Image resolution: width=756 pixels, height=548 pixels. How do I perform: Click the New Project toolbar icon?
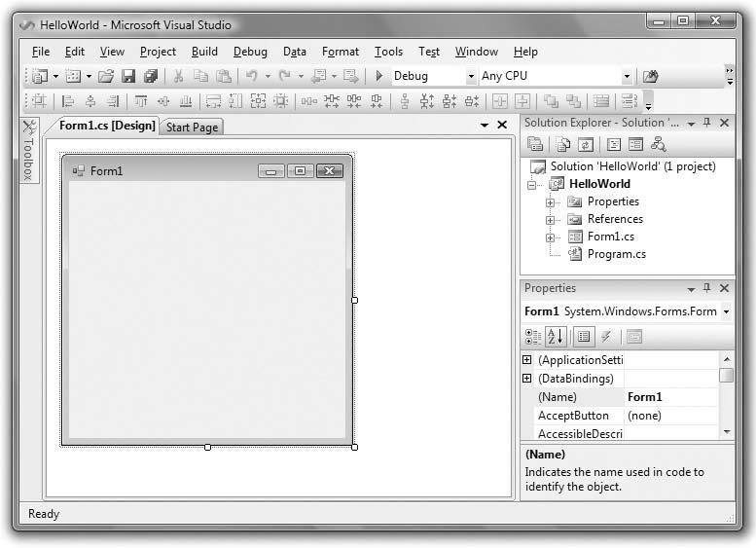tap(40, 76)
